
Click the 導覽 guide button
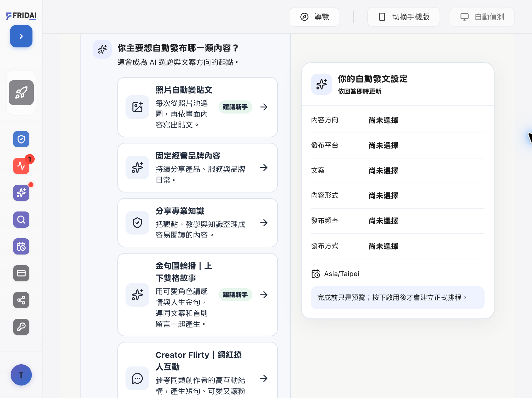point(314,17)
